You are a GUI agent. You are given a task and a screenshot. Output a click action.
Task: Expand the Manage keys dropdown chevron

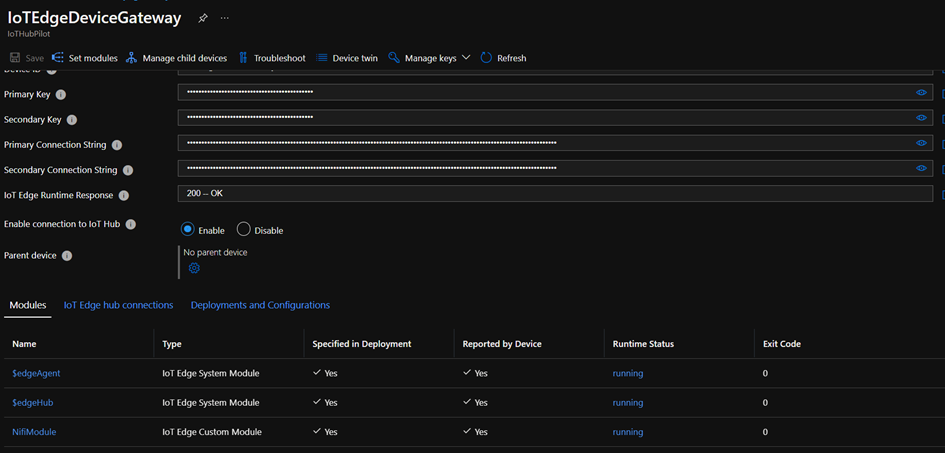[466, 58]
